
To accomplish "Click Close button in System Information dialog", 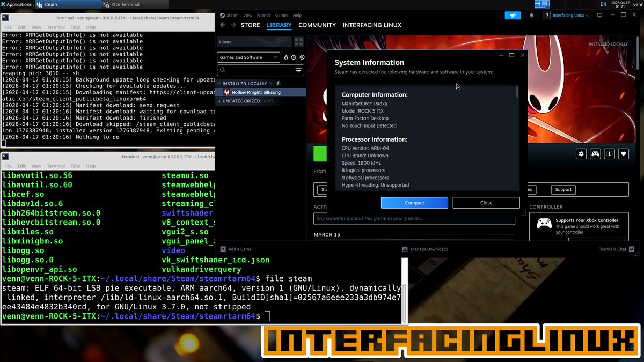I will pyautogui.click(x=486, y=203).
